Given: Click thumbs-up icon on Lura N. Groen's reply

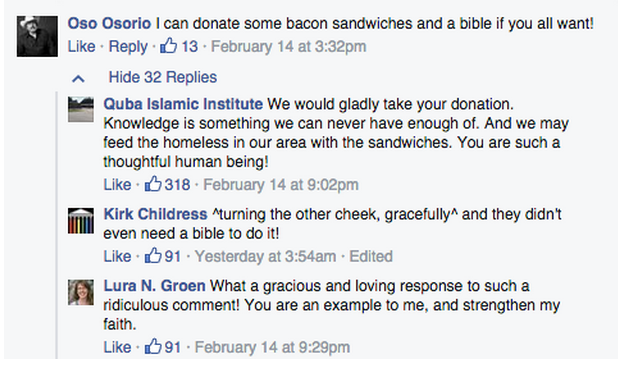Looking at the screenshot, I should click(x=153, y=347).
